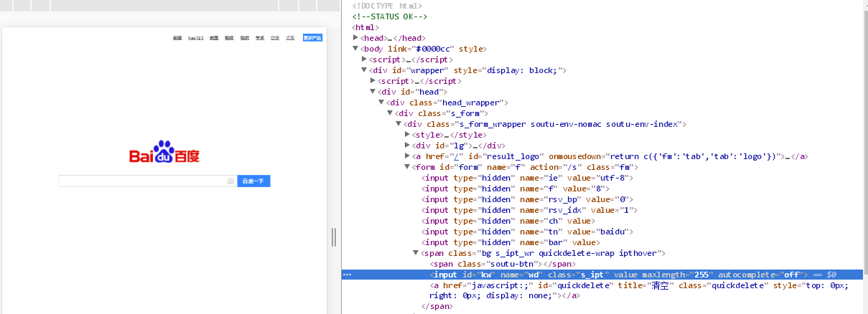The height and width of the screenshot is (314, 868).
Task: Expand the script node inside wrapper div
Action: pyautogui.click(x=373, y=81)
